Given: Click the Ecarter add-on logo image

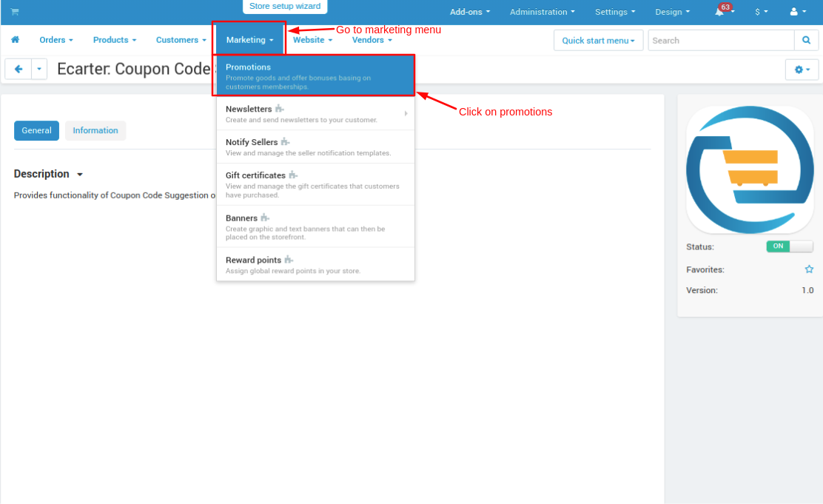Looking at the screenshot, I should [750, 169].
